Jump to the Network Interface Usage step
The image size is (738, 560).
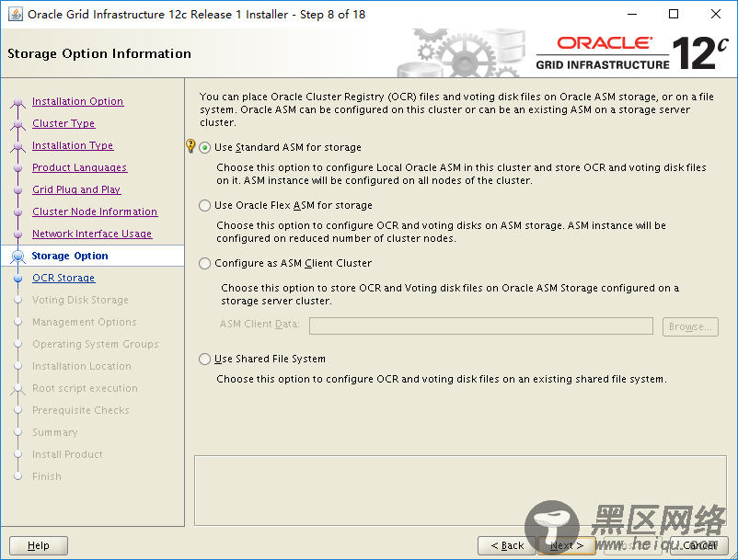coord(92,234)
